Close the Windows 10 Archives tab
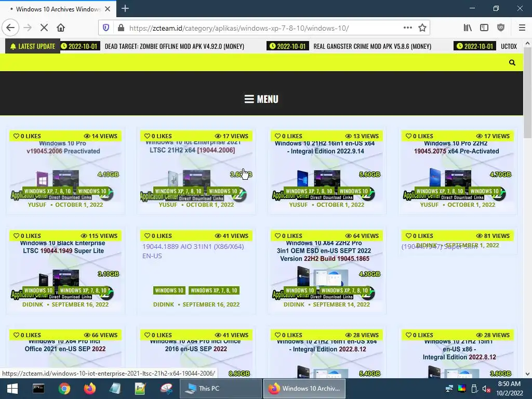Screen dimensions: 532x399 (108, 9)
